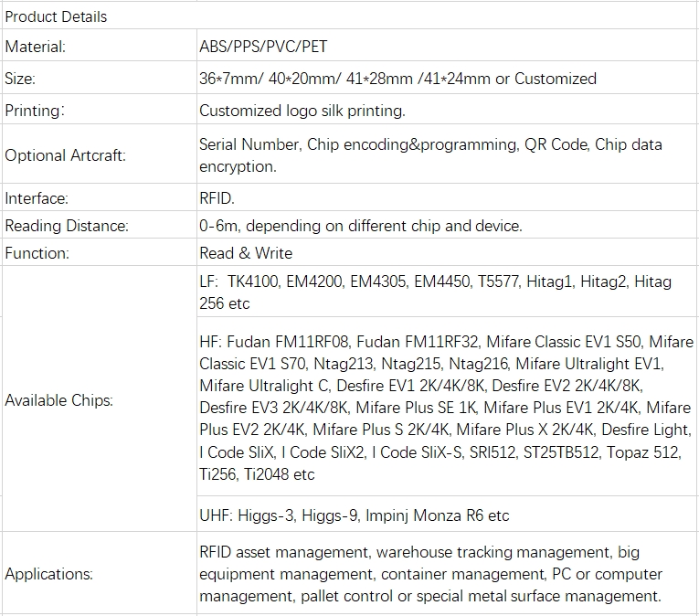
Task: Click the Reading Distance label cell
Action: coord(100,225)
